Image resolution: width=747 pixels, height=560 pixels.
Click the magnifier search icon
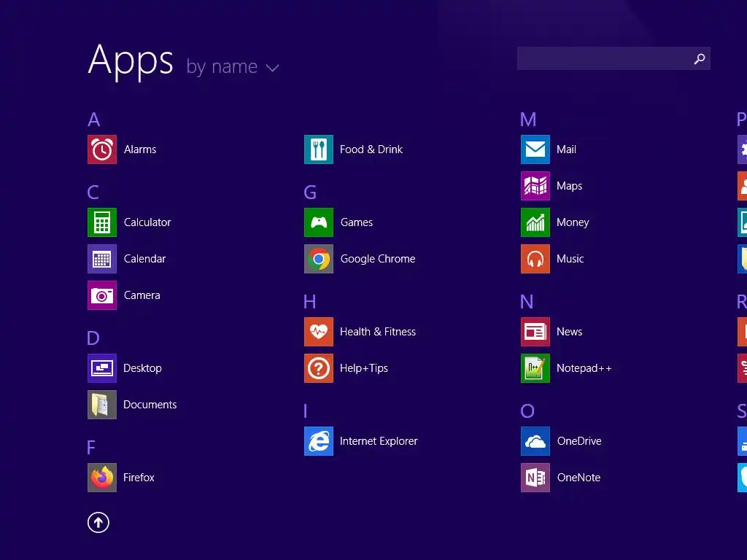pos(700,58)
